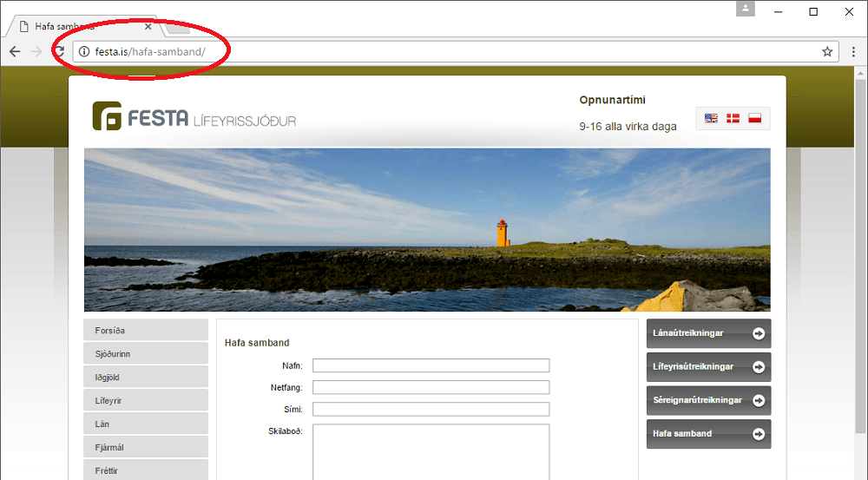Switch site language to English flag
Image resolution: width=868 pixels, height=480 pixels.
tap(711, 118)
